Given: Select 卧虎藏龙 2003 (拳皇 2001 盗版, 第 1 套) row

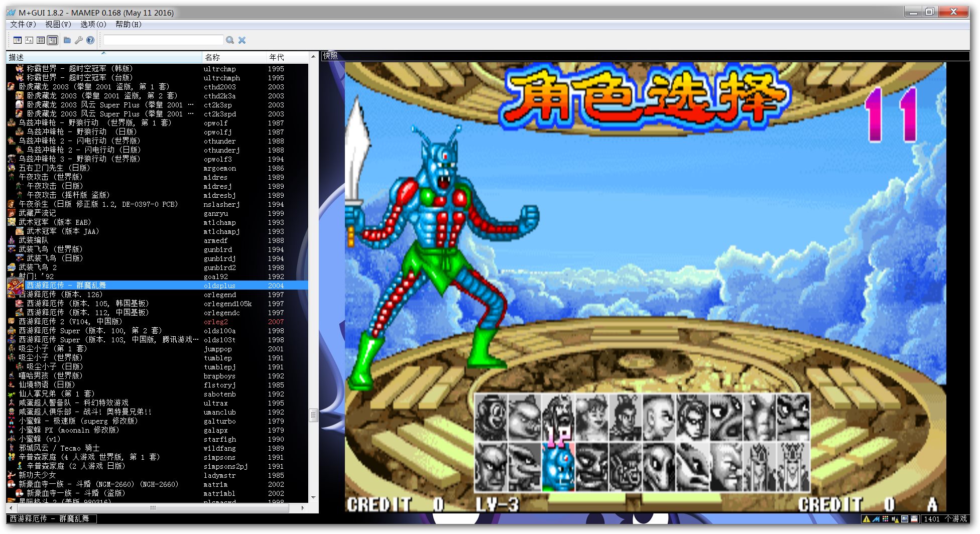Looking at the screenshot, I should pos(157,87).
